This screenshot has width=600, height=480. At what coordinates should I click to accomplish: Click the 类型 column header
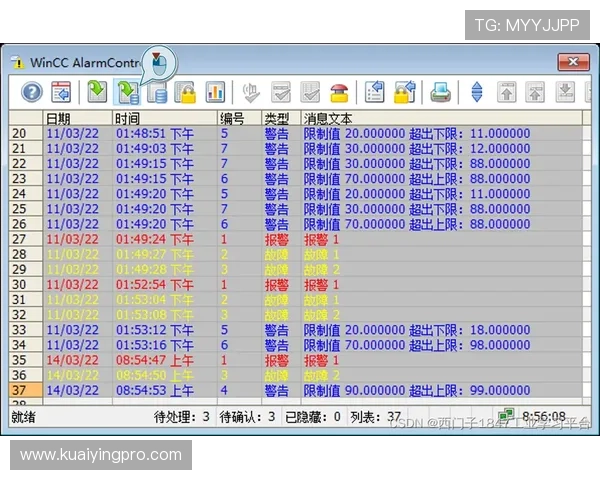pyautogui.click(x=281, y=118)
